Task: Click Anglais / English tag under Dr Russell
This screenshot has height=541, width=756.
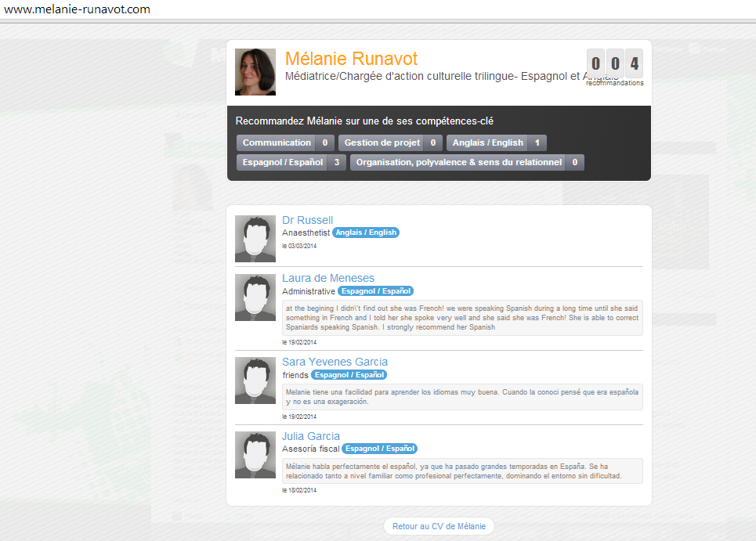Action: click(x=366, y=233)
